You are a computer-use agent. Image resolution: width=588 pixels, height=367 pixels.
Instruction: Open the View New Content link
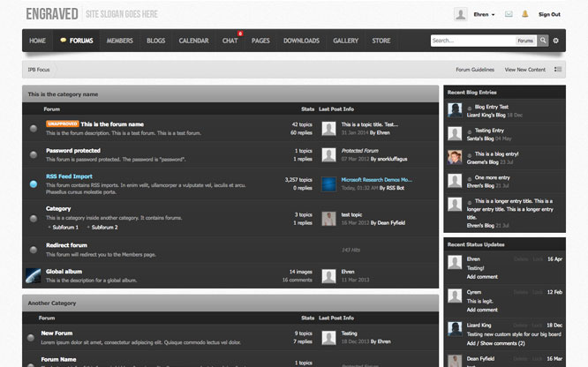point(524,69)
